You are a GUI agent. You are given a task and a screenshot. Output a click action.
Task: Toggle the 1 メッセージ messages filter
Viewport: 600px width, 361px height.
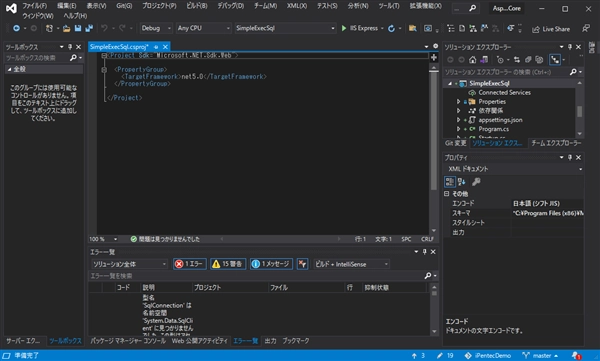coord(271,264)
